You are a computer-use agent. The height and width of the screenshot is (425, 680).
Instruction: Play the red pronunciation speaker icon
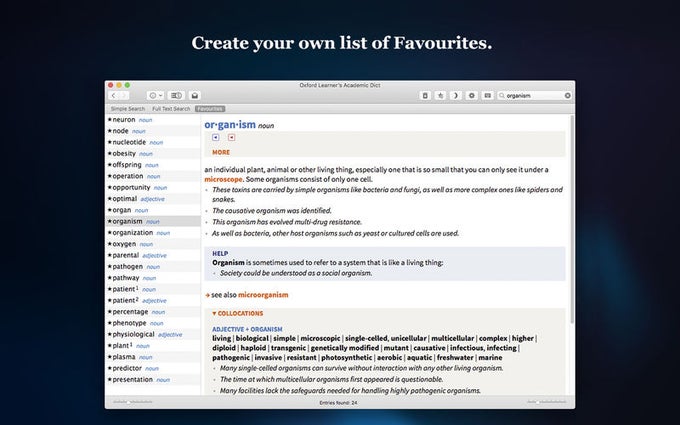click(232, 137)
